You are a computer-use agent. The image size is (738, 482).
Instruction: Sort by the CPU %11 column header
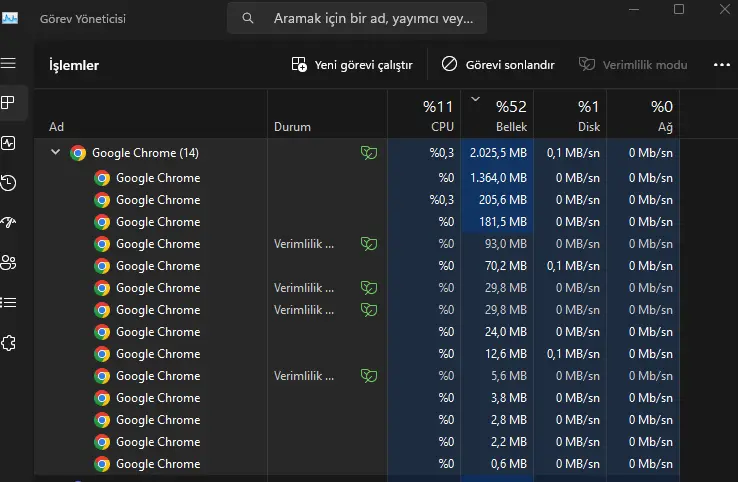tap(424, 114)
